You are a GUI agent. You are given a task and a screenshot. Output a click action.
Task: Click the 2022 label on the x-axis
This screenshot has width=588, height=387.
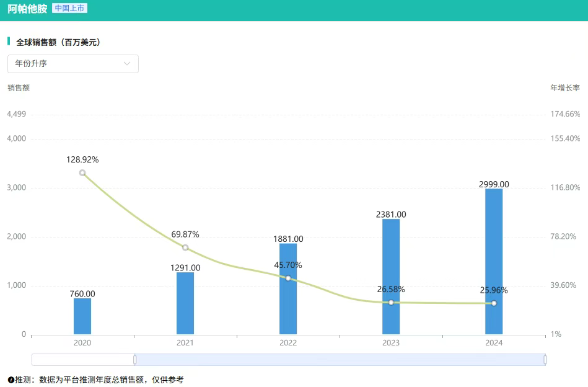288,343
